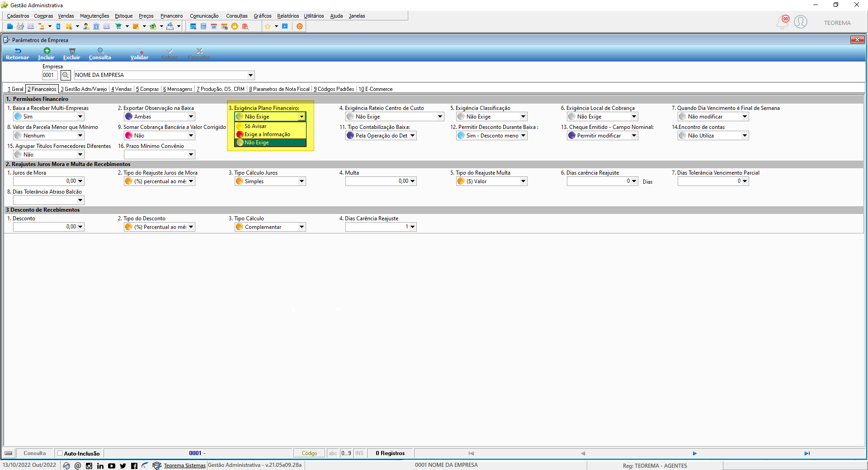
Task: Open Exigência Classificação dropdown
Action: (523, 117)
